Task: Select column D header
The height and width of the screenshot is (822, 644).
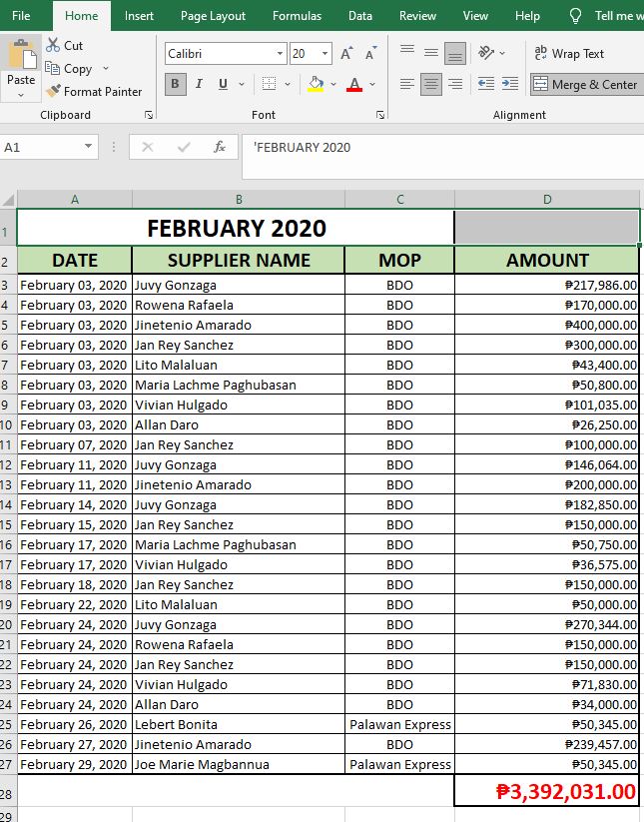Action: [547, 200]
